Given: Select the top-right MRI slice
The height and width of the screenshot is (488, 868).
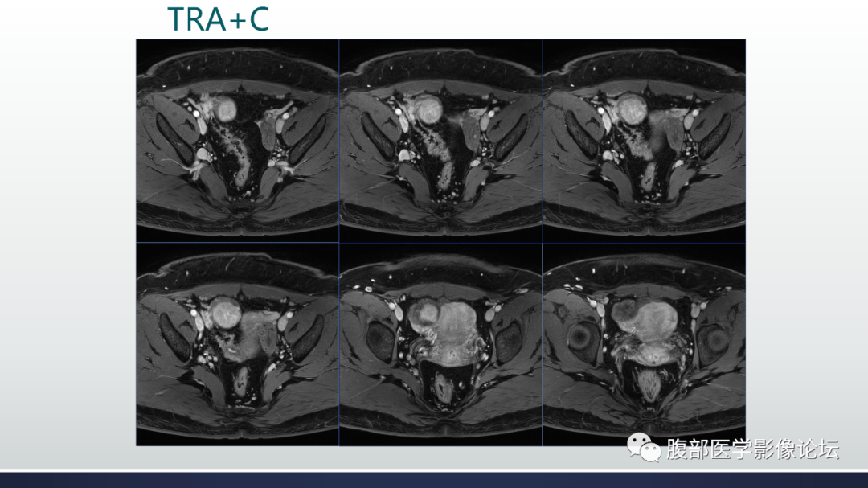Looking at the screenshot, I should point(644,141).
